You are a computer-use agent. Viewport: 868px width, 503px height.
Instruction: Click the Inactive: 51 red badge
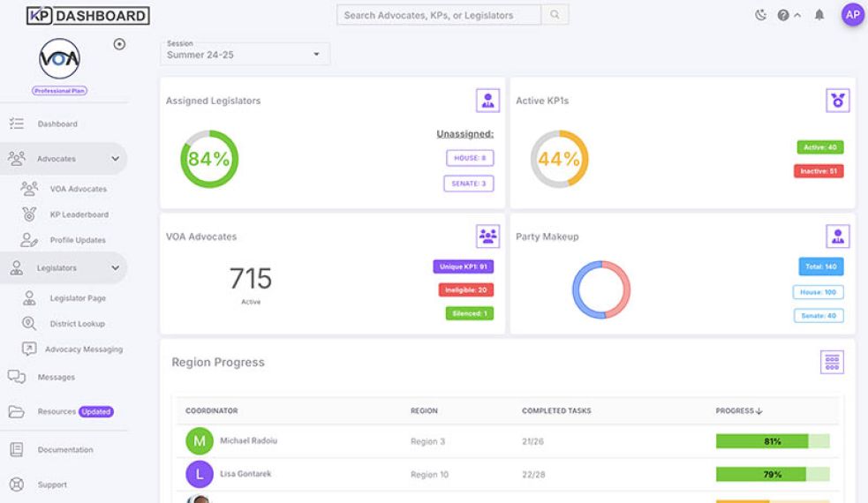819,171
